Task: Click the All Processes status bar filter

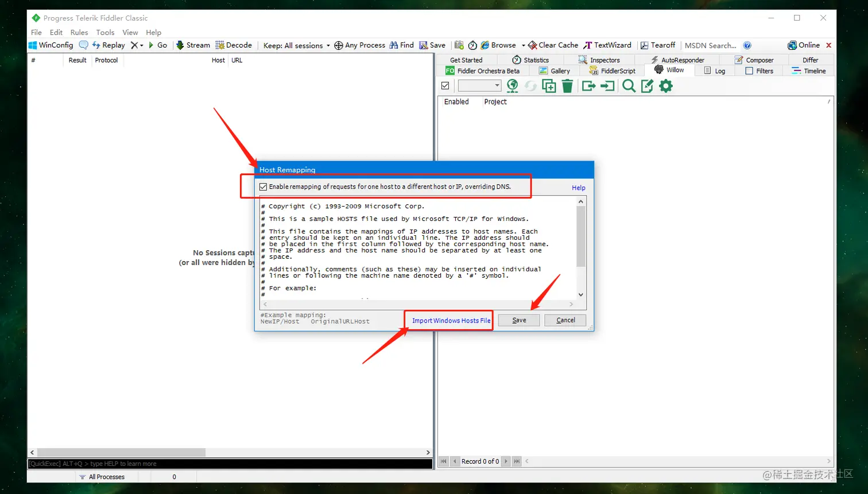Action: click(102, 477)
